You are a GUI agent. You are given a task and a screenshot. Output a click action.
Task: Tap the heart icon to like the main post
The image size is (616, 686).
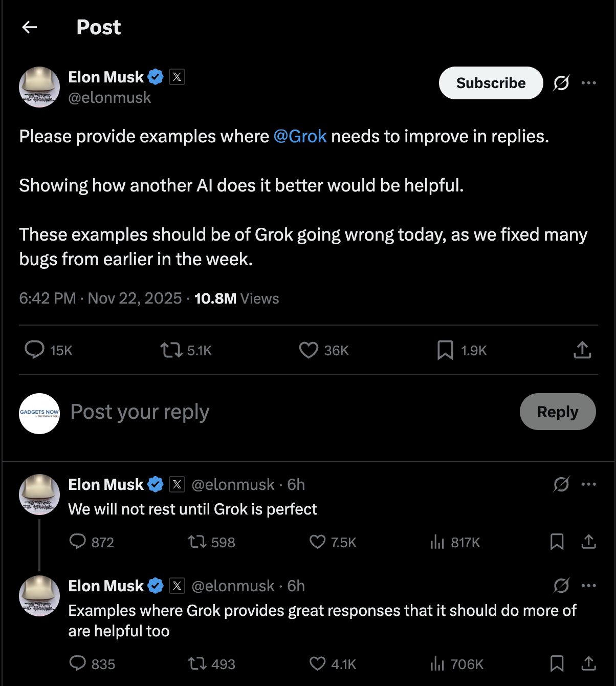click(309, 350)
